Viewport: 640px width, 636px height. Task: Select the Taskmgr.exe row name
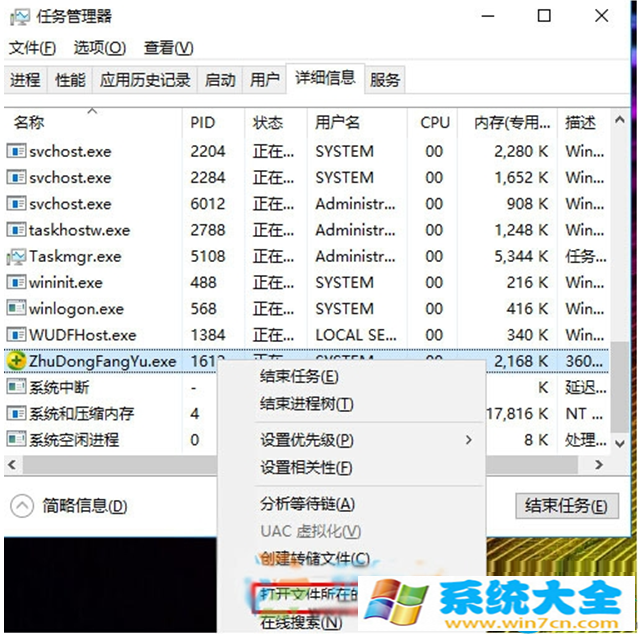(76, 256)
